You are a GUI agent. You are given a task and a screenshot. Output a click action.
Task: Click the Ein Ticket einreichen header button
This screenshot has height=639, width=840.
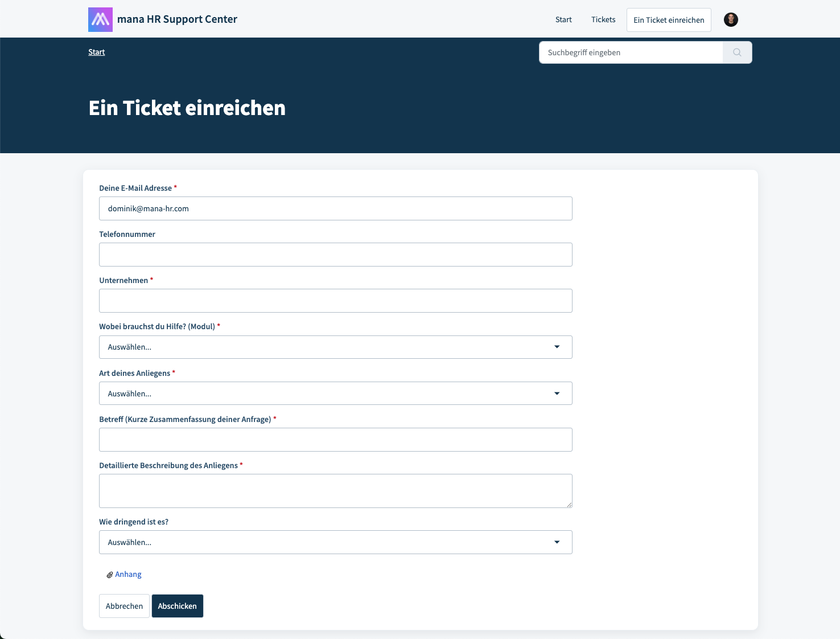(x=669, y=20)
